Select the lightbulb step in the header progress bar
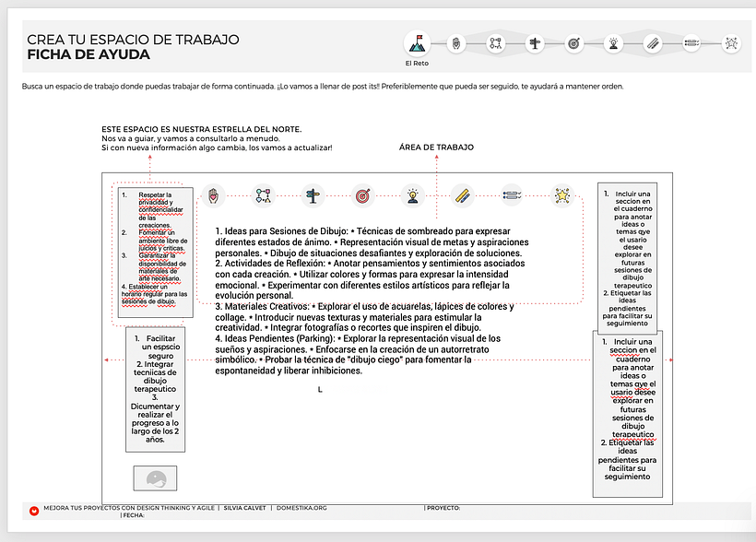756x542 pixels. pos(613,44)
